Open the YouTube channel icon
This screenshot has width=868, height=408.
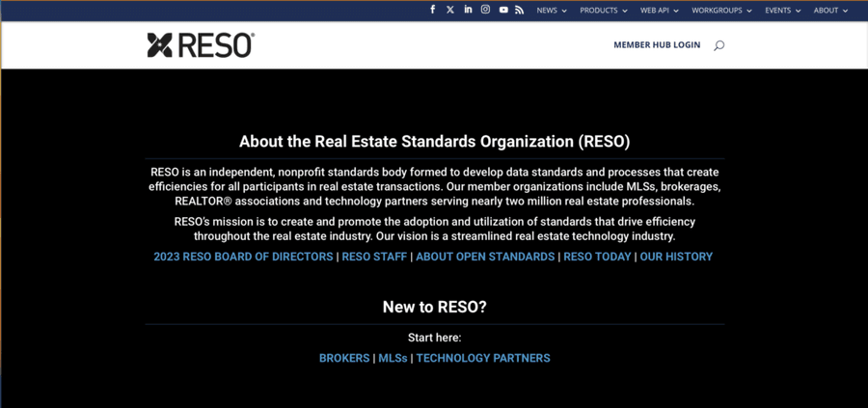(x=503, y=10)
